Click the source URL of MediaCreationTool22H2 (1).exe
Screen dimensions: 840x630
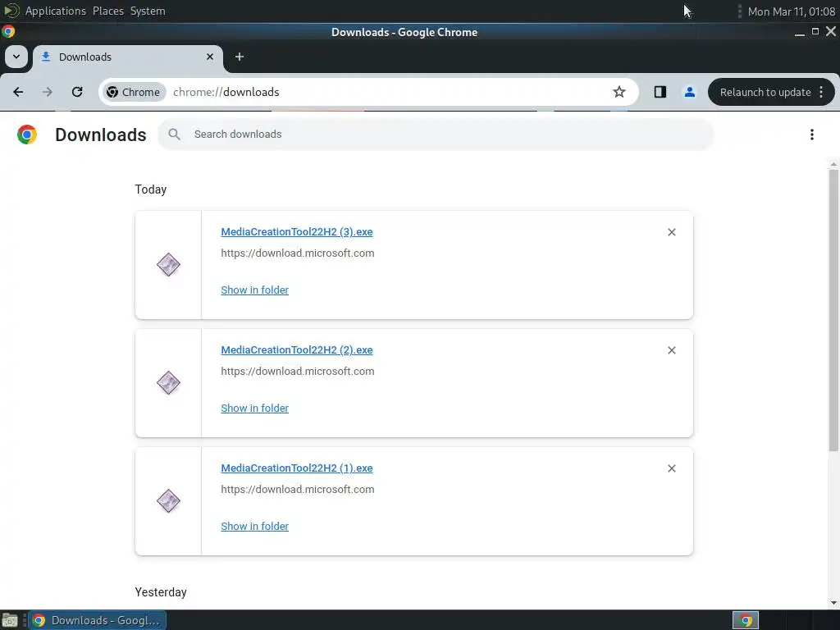coord(297,489)
